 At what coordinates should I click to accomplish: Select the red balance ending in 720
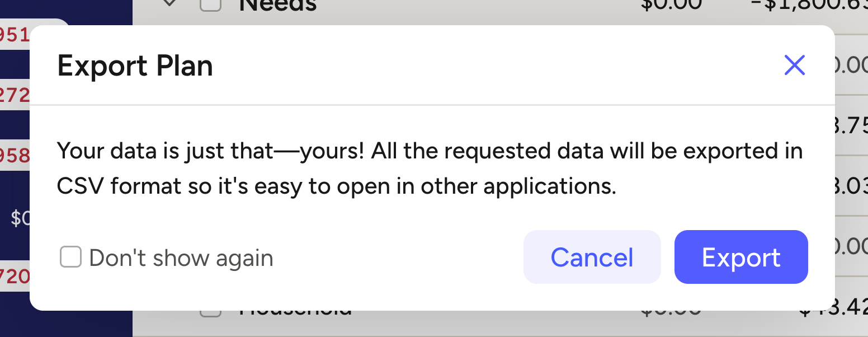[x=15, y=275]
